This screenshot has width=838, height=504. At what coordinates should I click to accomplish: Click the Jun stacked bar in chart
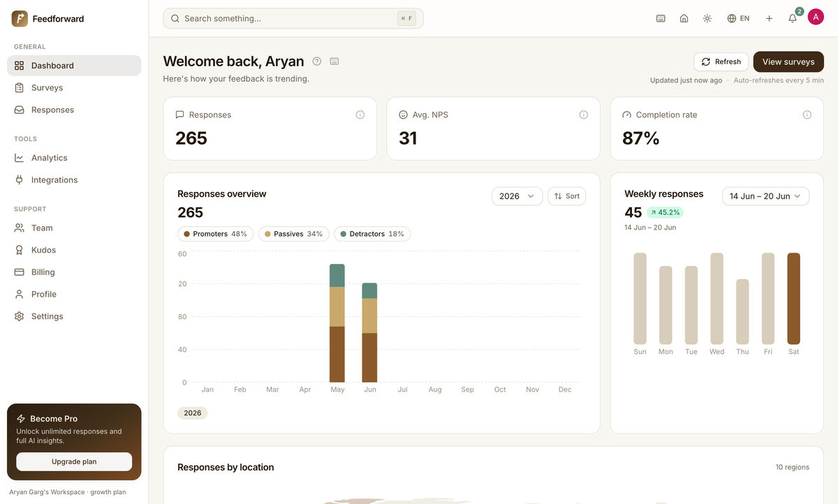(369, 333)
